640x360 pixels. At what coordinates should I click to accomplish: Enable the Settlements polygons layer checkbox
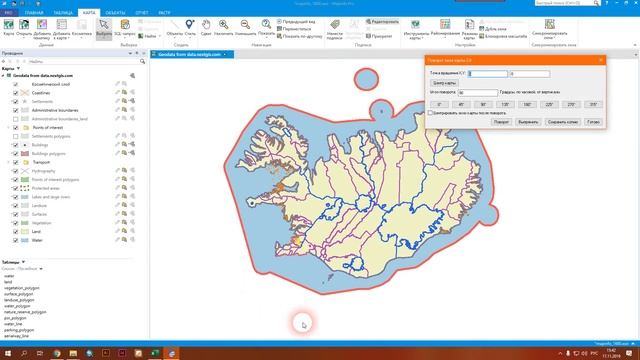tap(16, 136)
